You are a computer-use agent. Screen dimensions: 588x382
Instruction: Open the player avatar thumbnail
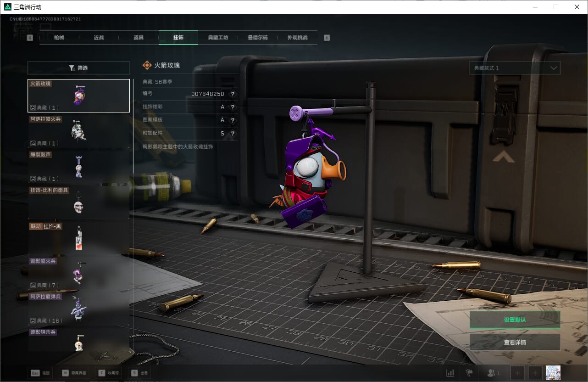[x=553, y=373]
